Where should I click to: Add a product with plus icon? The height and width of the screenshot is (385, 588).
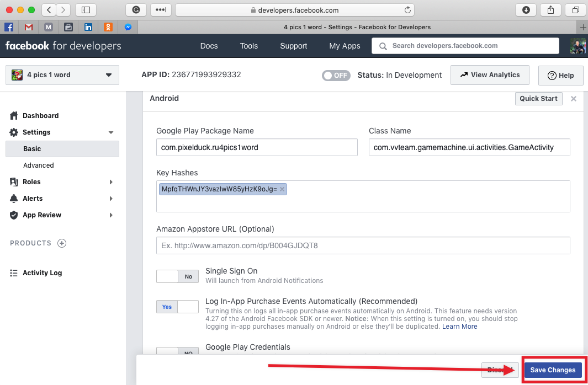coord(62,243)
